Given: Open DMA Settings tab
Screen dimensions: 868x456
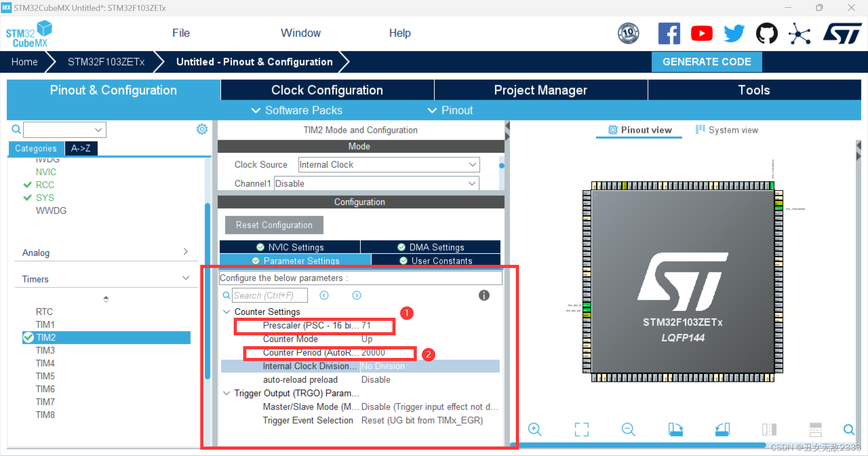Looking at the screenshot, I should click(431, 247).
